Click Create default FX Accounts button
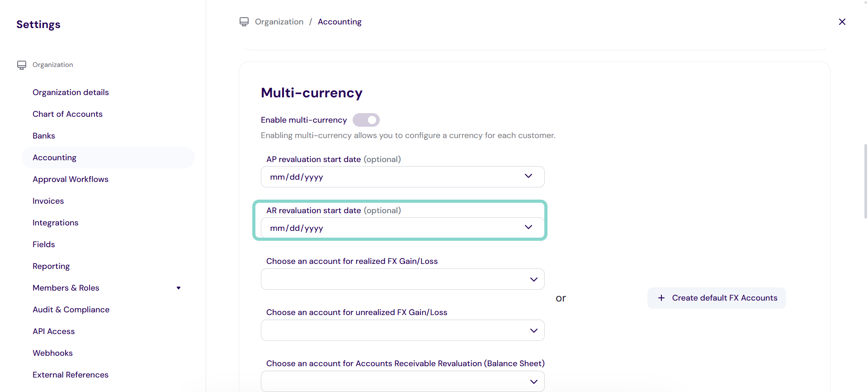The height and width of the screenshot is (392, 868). click(x=717, y=298)
